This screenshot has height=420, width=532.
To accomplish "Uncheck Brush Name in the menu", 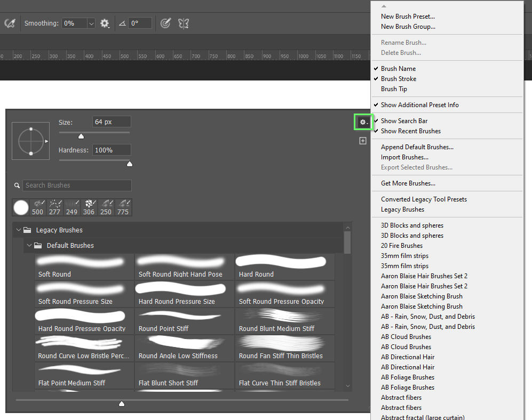I will coord(398,69).
